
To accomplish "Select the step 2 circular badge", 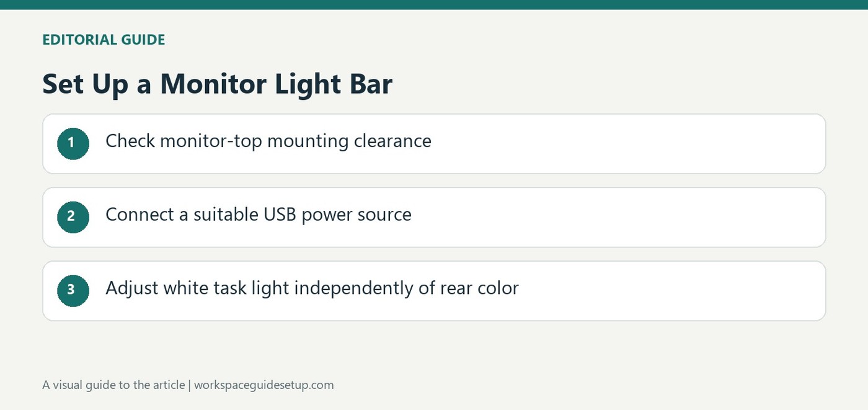I will (73, 216).
